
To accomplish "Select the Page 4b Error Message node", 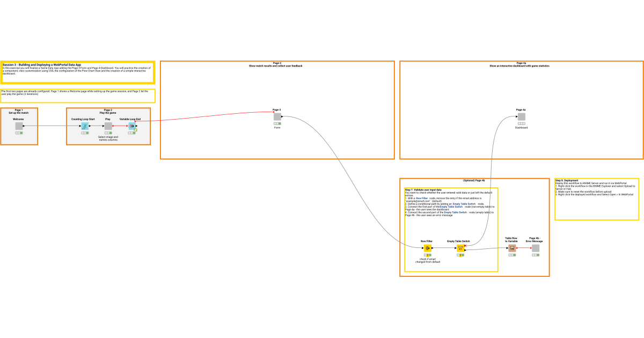I will click(x=536, y=248).
